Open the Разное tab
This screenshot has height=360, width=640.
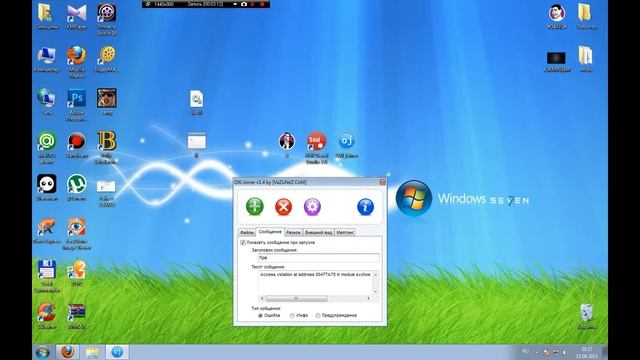coord(293,232)
